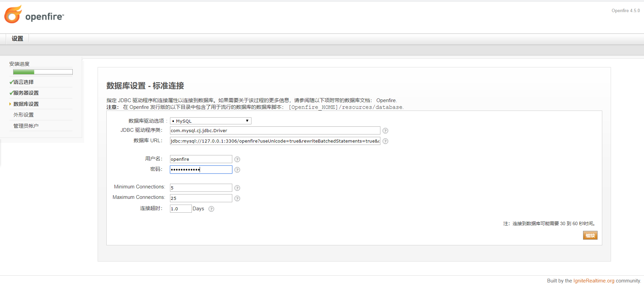
Task: Click the 数据库驱动选项 label
Action: click(148, 121)
